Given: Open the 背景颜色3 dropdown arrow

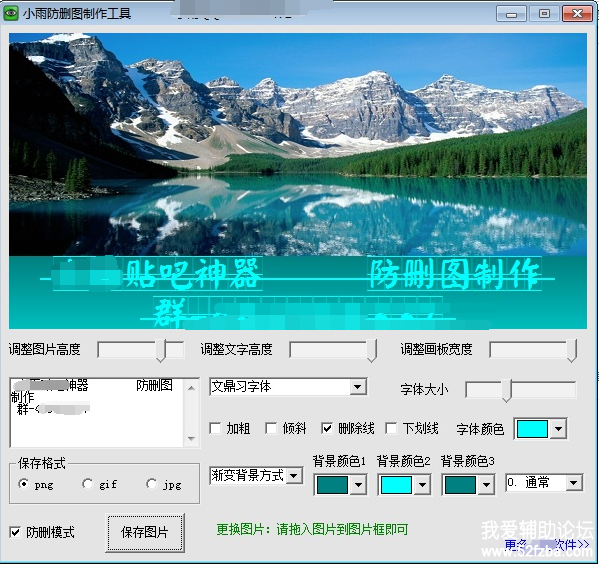Looking at the screenshot, I should point(486,485).
